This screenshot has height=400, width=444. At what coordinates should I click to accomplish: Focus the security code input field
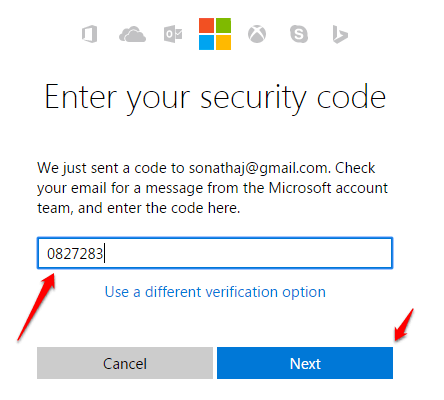coord(215,253)
